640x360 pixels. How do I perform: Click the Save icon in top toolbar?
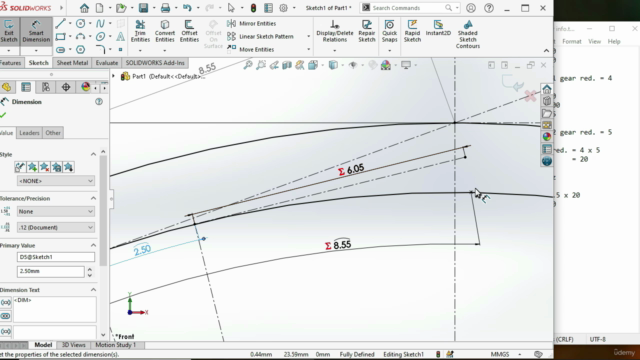(x=143, y=8)
